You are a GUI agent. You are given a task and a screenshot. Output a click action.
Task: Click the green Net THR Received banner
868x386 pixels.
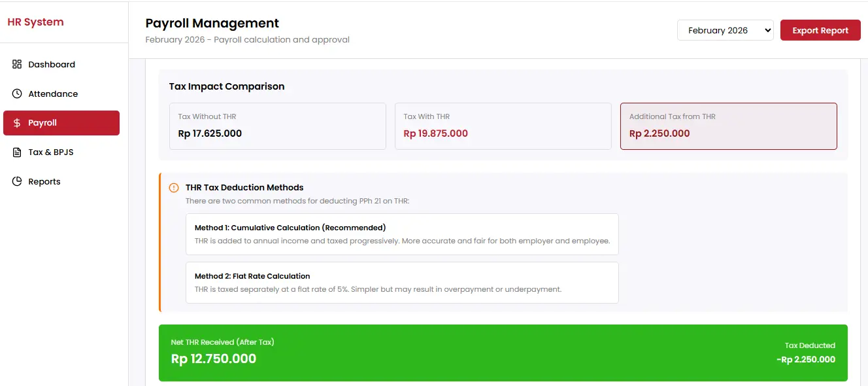[x=503, y=353]
